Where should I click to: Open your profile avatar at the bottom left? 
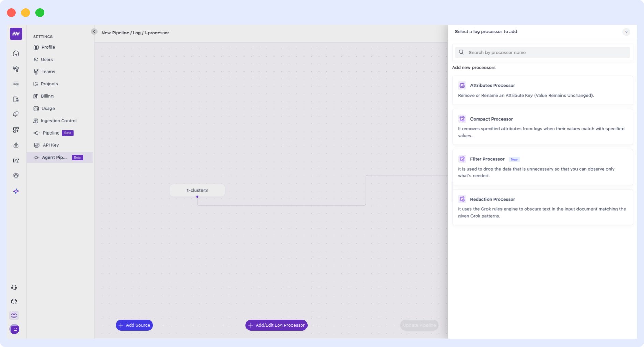pos(14,329)
